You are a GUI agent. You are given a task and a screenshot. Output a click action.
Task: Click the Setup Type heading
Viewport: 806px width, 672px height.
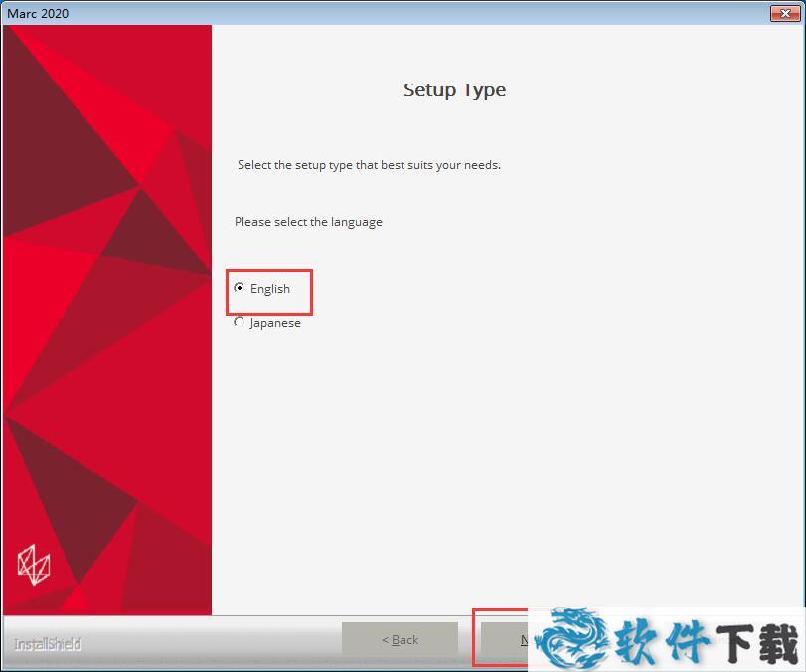(454, 90)
